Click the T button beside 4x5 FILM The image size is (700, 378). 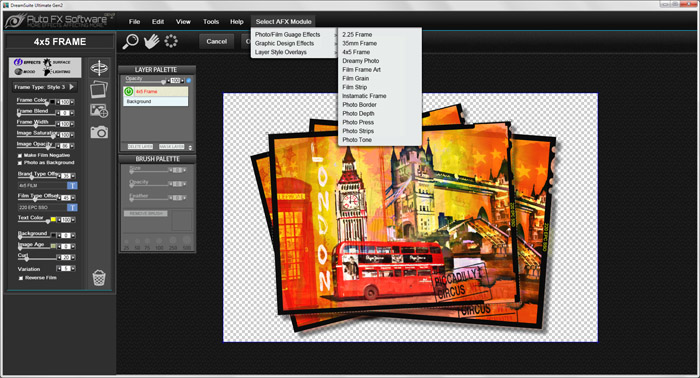tap(72, 185)
